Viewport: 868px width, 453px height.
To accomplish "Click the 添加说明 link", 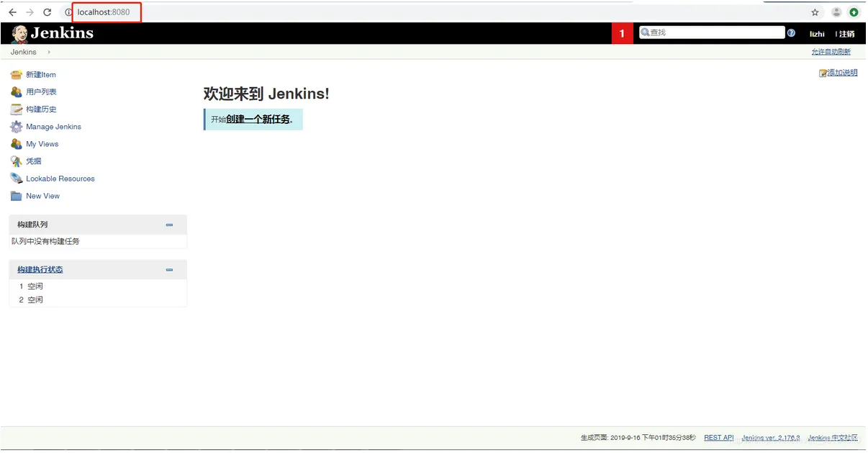I will [842, 73].
